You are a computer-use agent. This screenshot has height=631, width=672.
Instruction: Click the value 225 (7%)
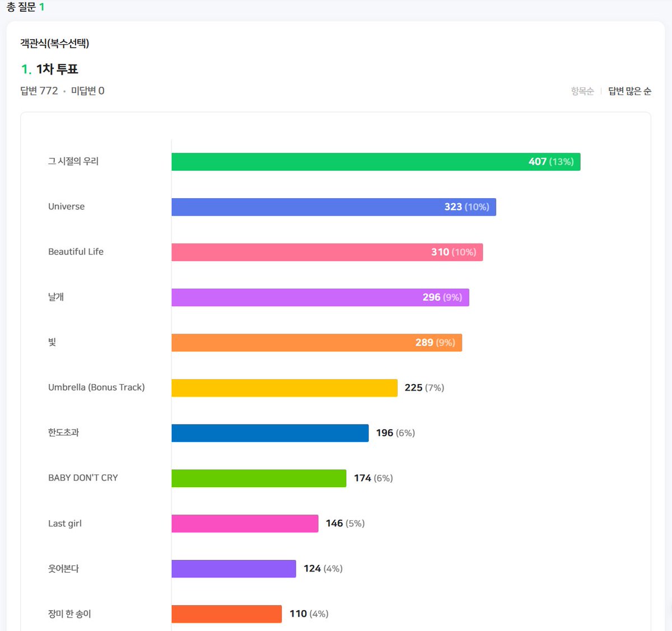click(424, 388)
